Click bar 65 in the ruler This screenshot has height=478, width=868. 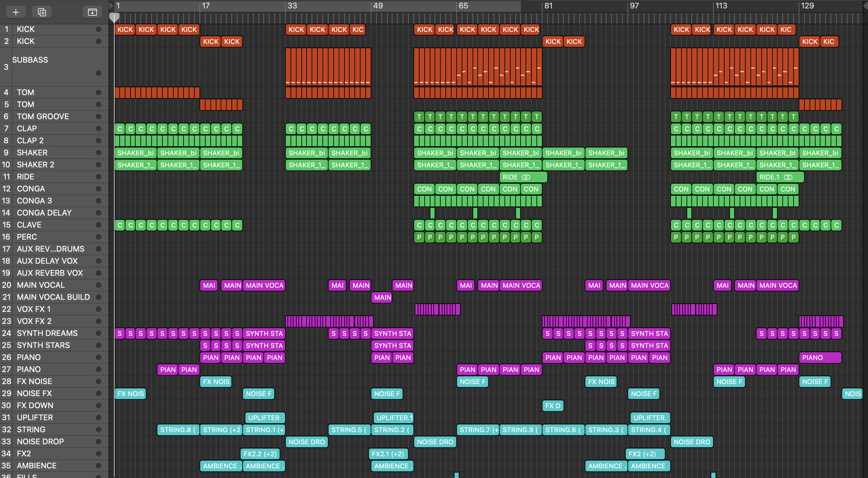(x=463, y=6)
